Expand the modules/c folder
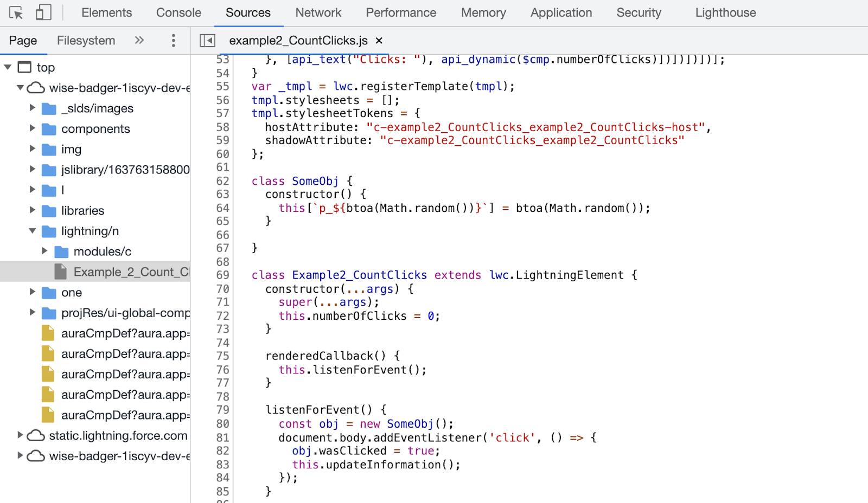The image size is (868, 503). tap(44, 251)
